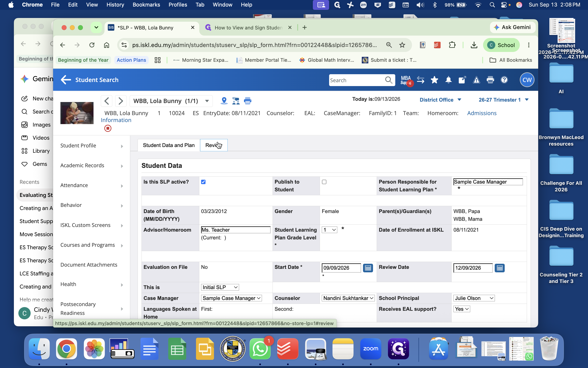Switch to the Review tab
The image size is (588, 368).
pos(214,145)
